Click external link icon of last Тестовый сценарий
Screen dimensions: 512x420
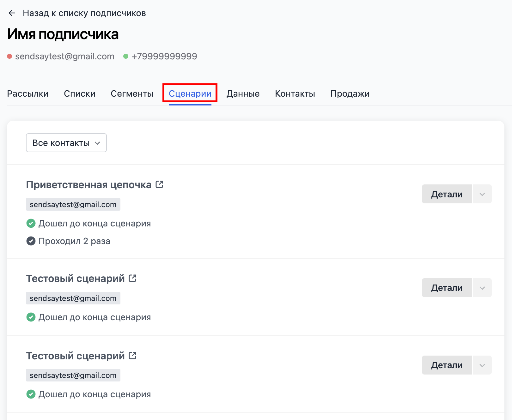[133, 356]
